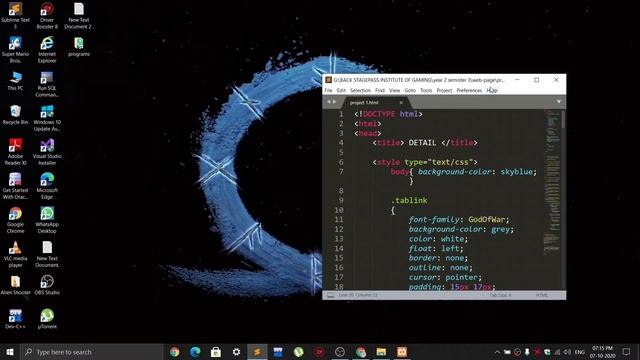Viewport: 640px width, 360px height.
Task: Open XAMPP icon in taskbar
Action: point(402,351)
